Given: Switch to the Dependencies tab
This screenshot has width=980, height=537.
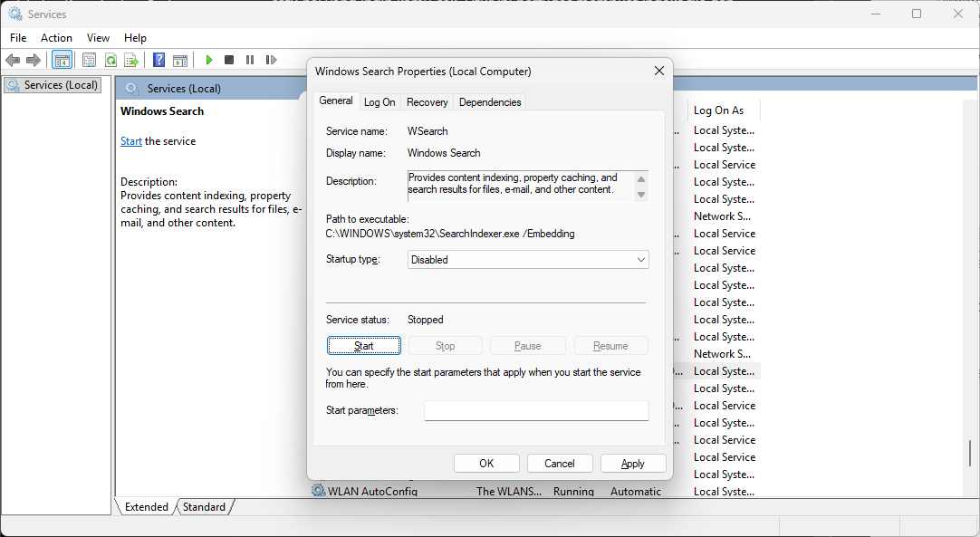Looking at the screenshot, I should tap(490, 102).
